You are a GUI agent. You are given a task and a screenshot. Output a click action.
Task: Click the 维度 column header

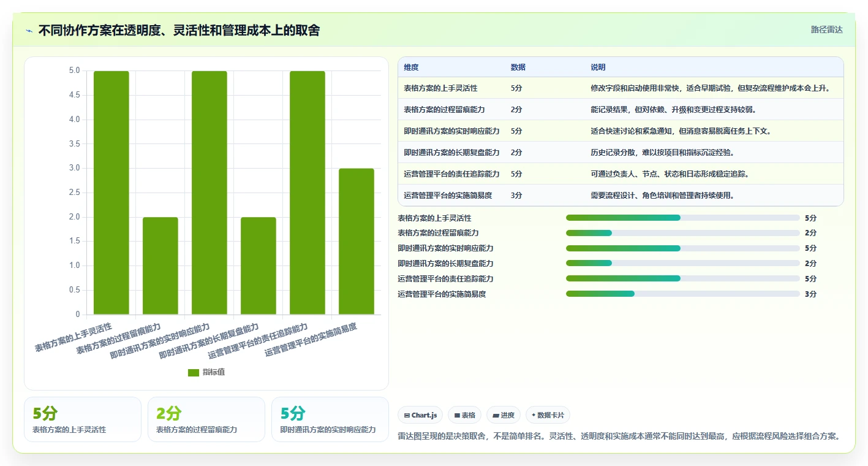[411, 67]
